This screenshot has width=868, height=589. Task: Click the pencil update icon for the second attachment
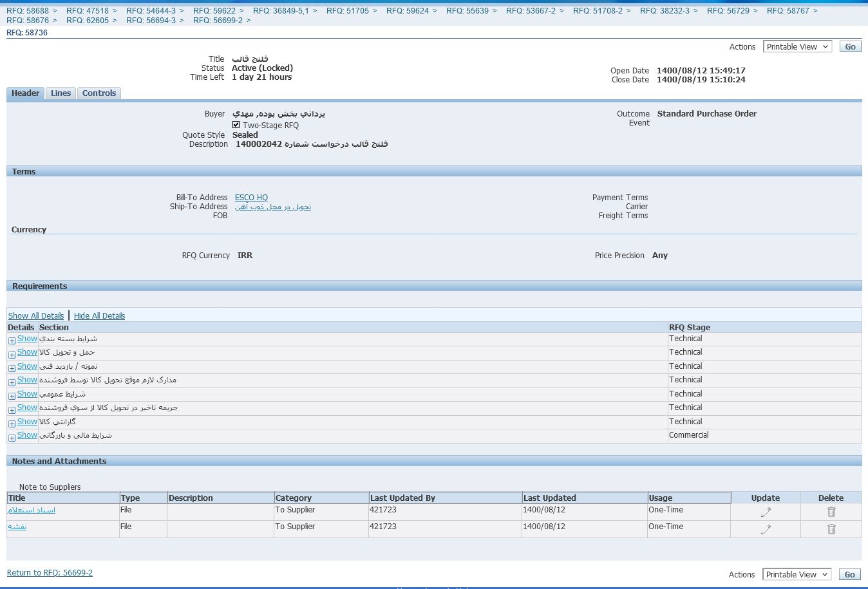coord(765,529)
